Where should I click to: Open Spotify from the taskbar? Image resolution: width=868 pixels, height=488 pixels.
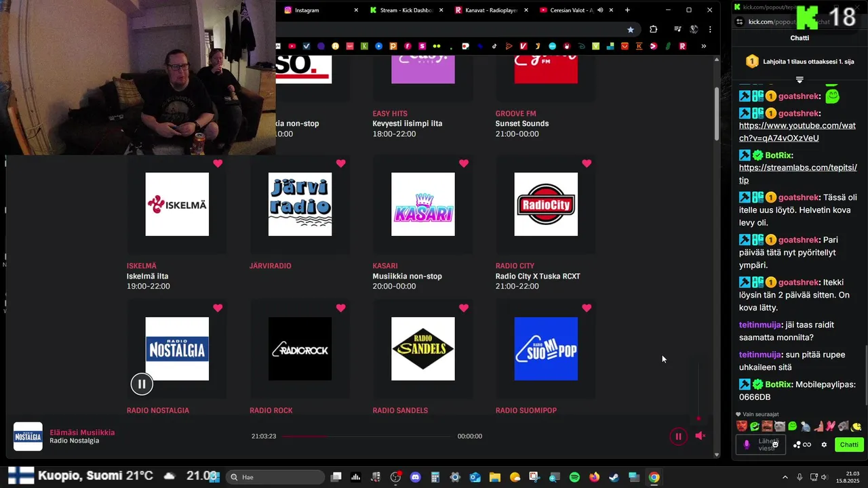[574, 477]
